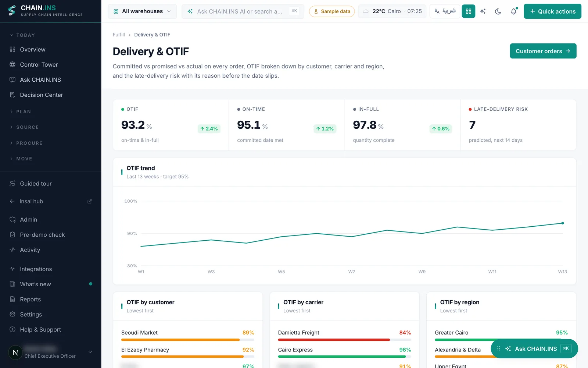Toggle the green grid layout button

tap(469, 11)
